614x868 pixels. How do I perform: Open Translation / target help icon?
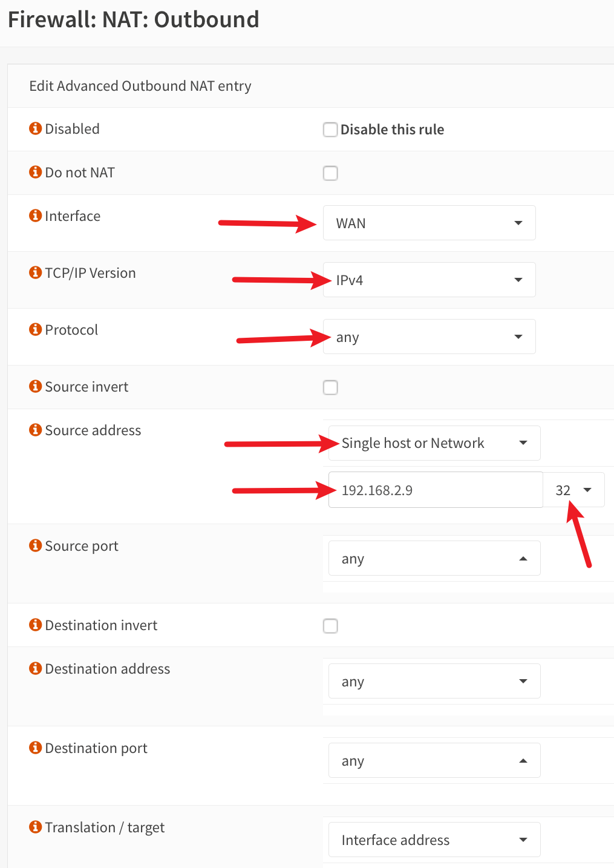(36, 827)
